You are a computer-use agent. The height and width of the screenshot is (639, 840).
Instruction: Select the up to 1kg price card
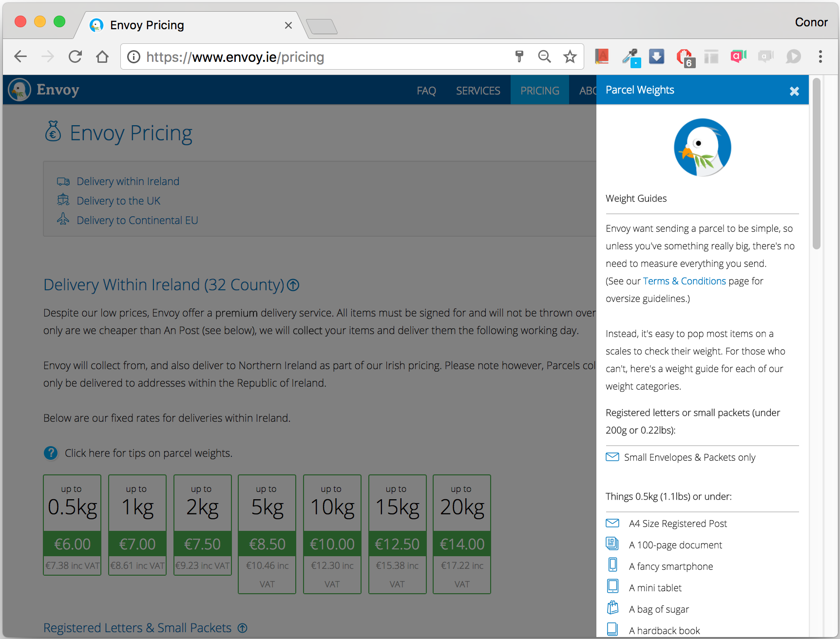click(x=137, y=525)
